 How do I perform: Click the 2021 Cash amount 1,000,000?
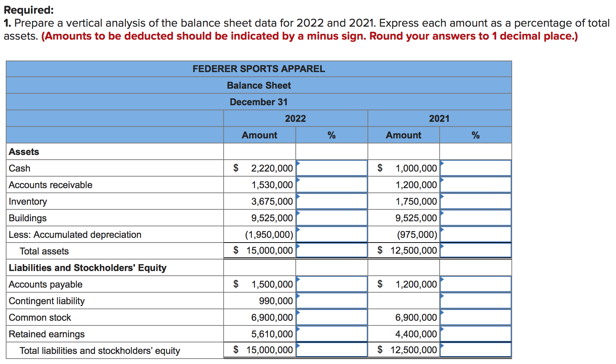tap(416, 168)
